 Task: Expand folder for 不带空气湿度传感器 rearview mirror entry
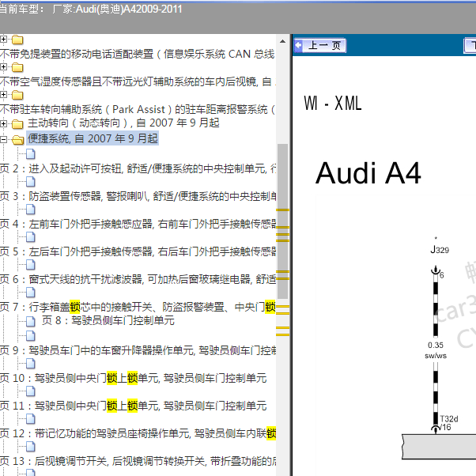[3, 66]
